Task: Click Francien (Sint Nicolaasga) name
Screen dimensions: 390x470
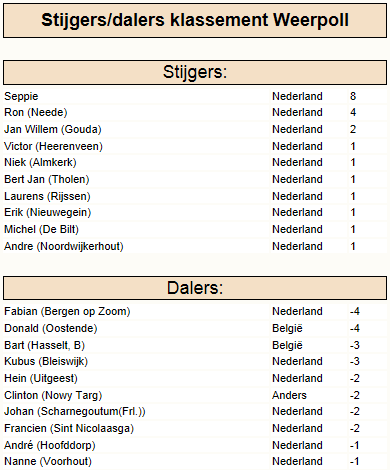Action: click(x=69, y=428)
